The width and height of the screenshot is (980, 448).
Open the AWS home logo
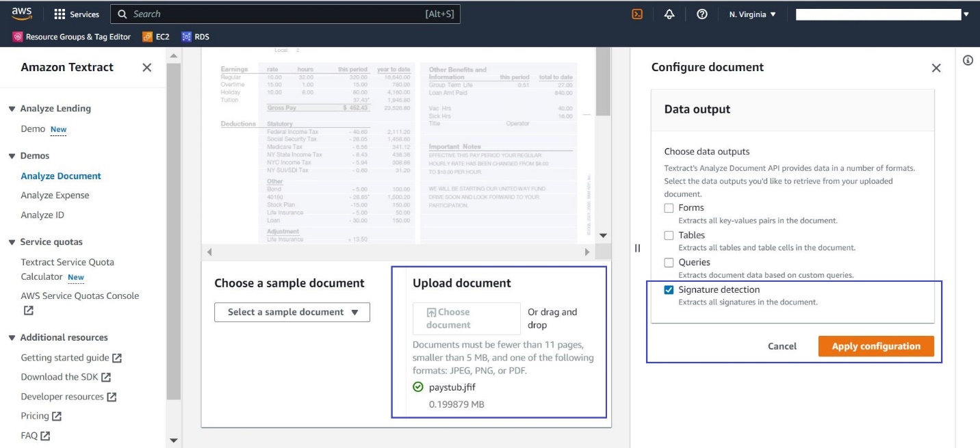click(22, 14)
